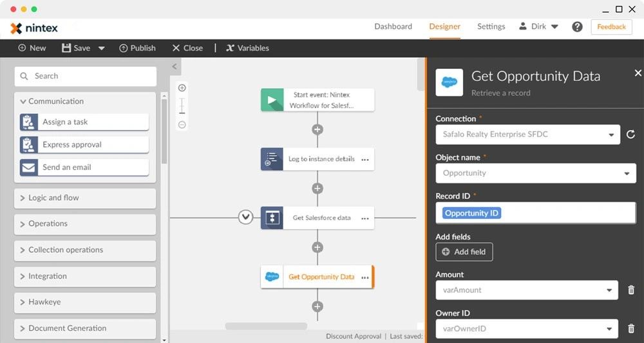
Task: Click the Nintex logo
Action: pos(34,28)
